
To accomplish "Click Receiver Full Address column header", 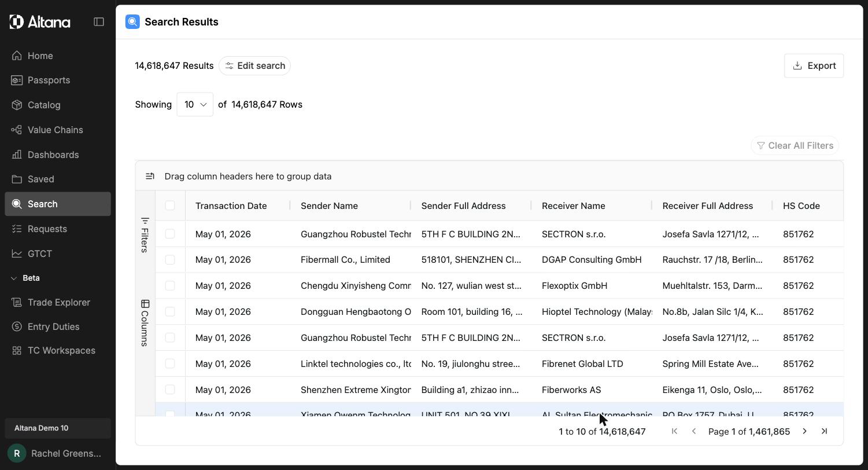I will pyautogui.click(x=707, y=206).
